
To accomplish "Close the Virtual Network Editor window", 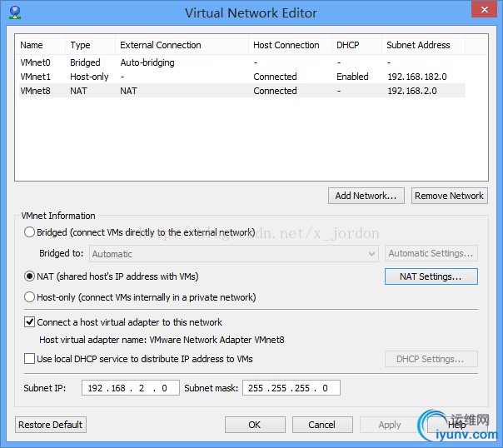I will click(485, 10).
